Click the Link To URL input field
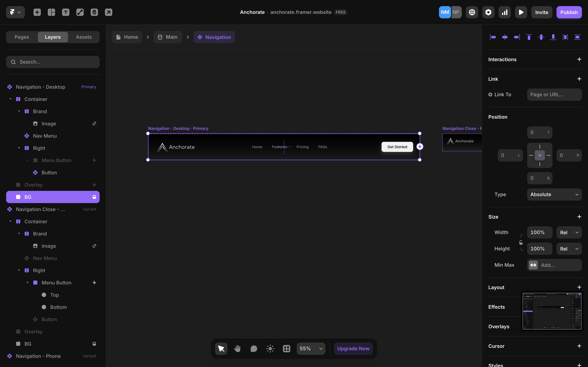This screenshot has height=367, width=588. (554, 94)
